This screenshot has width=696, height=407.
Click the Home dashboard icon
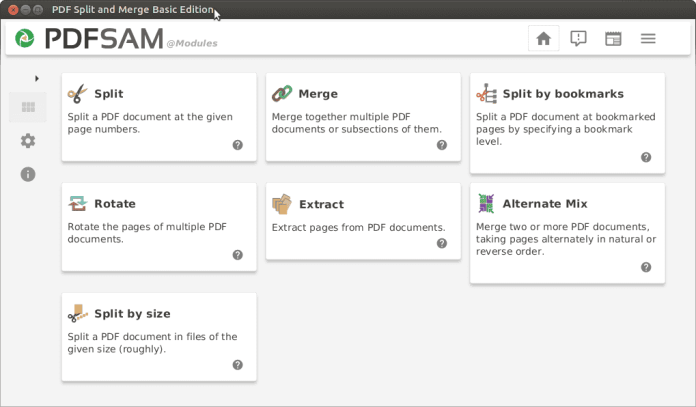click(x=543, y=39)
